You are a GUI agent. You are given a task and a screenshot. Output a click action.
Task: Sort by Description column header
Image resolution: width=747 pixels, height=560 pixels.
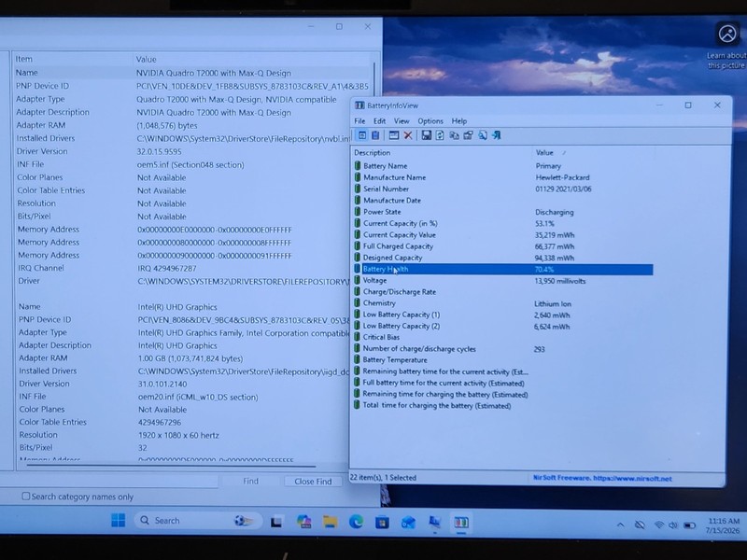click(442, 152)
